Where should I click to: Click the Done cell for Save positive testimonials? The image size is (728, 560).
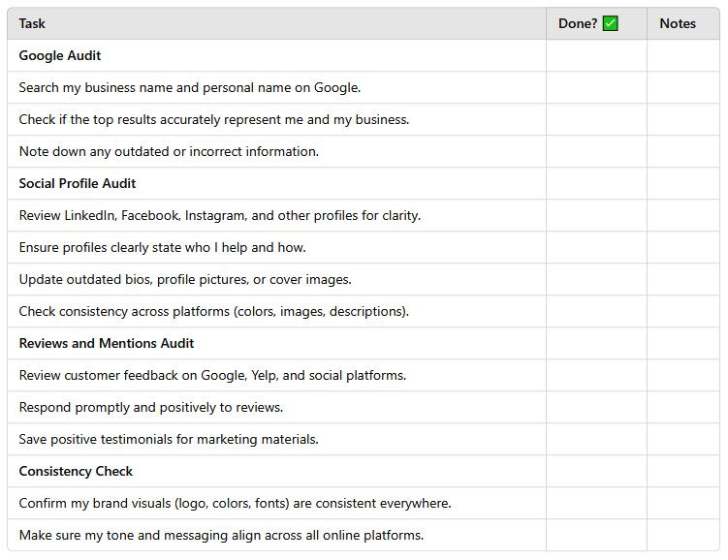pos(596,439)
